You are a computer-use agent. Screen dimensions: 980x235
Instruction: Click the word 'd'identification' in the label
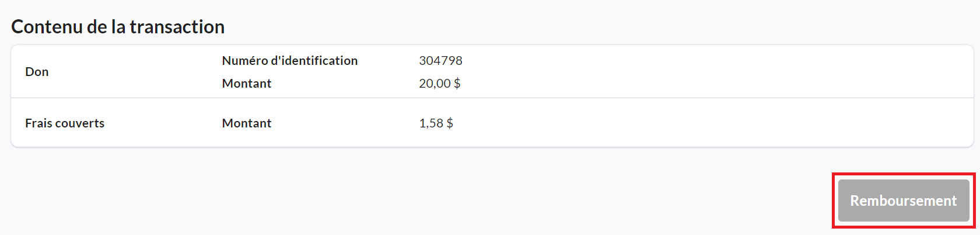point(314,61)
